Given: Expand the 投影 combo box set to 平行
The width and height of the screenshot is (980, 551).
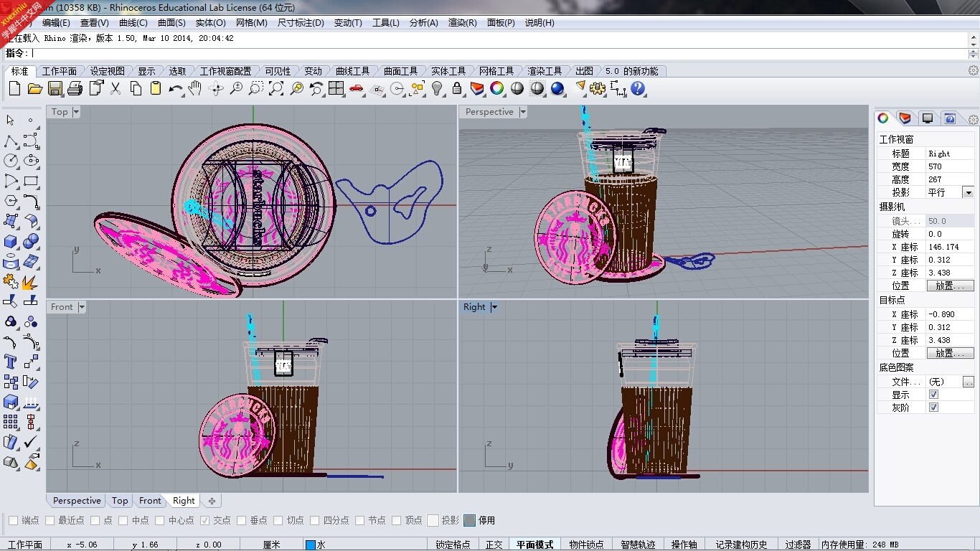Looking at the screenshot, I should coord(968,192).
